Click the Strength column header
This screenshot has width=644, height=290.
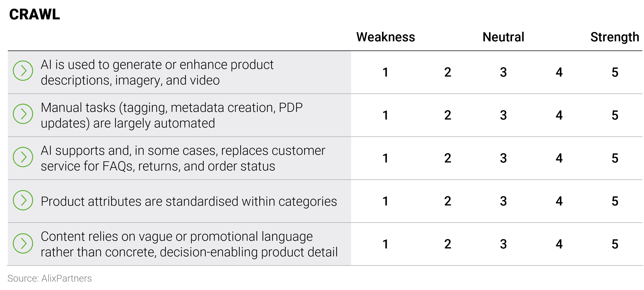click(614, 37)
